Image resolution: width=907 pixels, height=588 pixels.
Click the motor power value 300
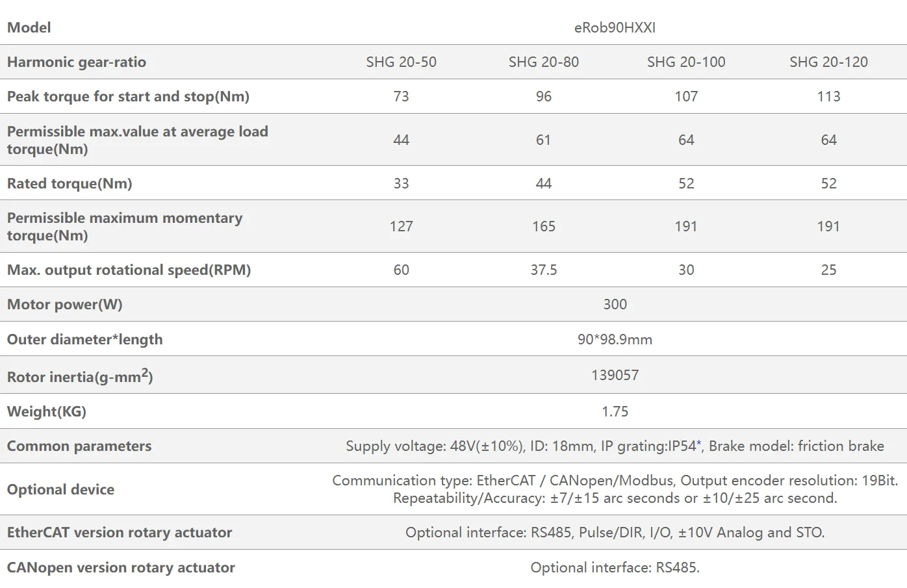click(x=615, y=304)
